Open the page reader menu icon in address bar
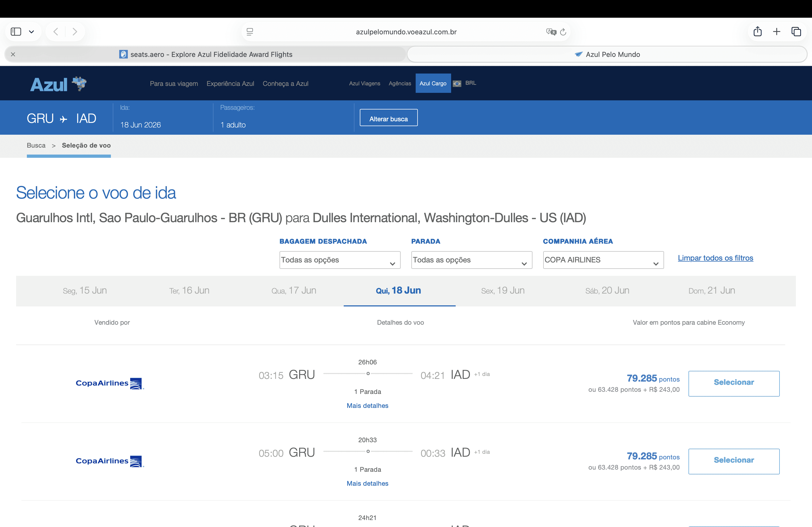 click(250, 32)
